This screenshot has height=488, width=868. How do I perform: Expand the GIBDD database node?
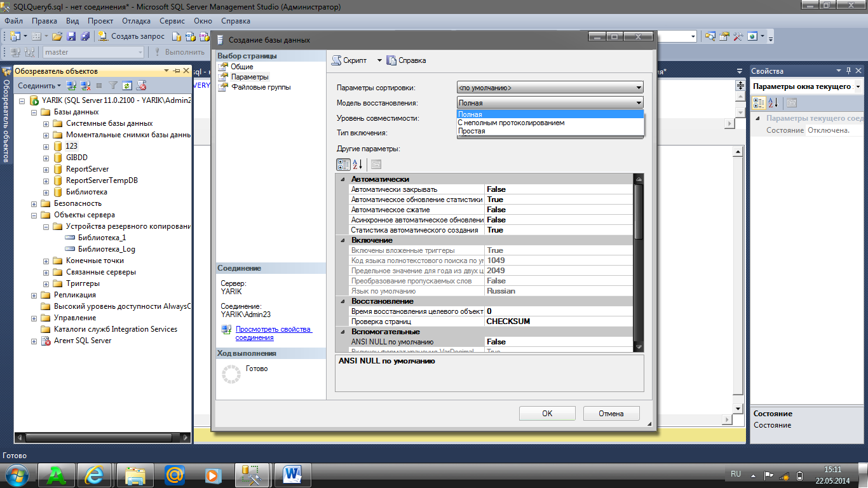pos(46,158)
